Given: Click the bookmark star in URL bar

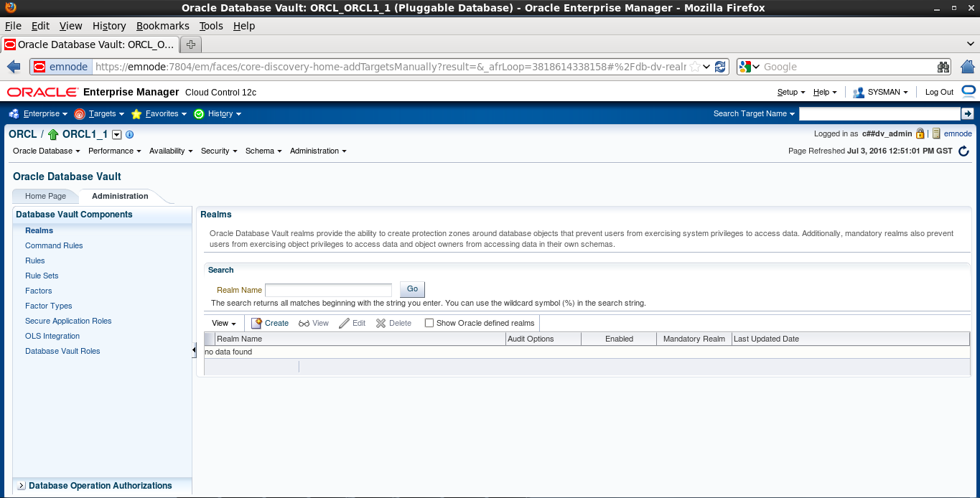Looking at the screenshot, I should [x=694, y=67].
